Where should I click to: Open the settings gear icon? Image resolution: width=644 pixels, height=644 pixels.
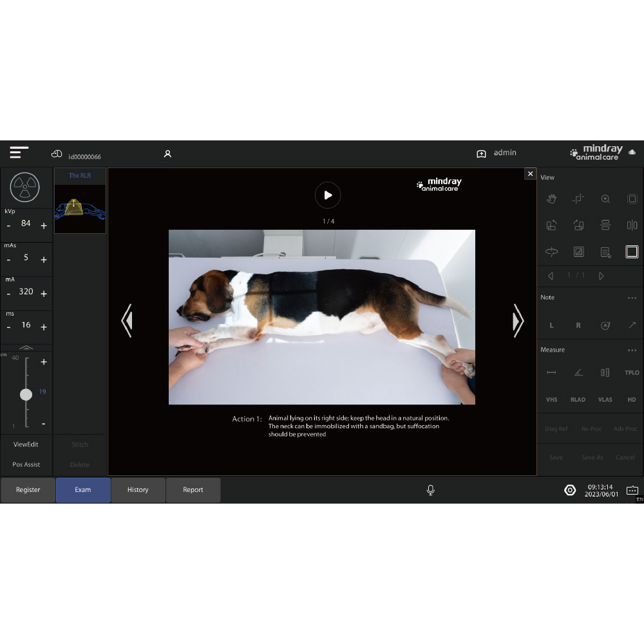(570, 490)
